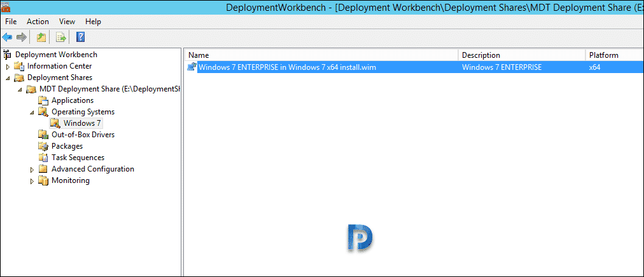Sort list by Description column header
This screenshot has height=277, width=644.
[x=522, y=55]
